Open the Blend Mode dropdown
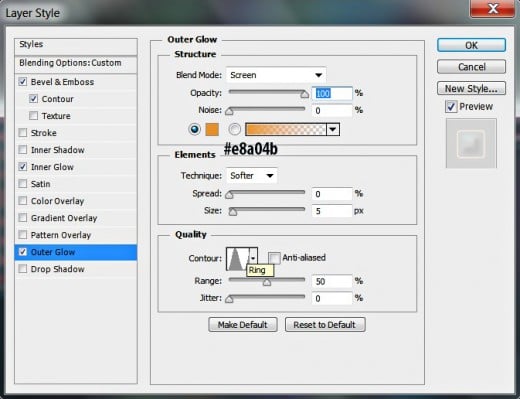Image resolution: width=520 pixels, height=399 pixels. (x=276, y=75)
